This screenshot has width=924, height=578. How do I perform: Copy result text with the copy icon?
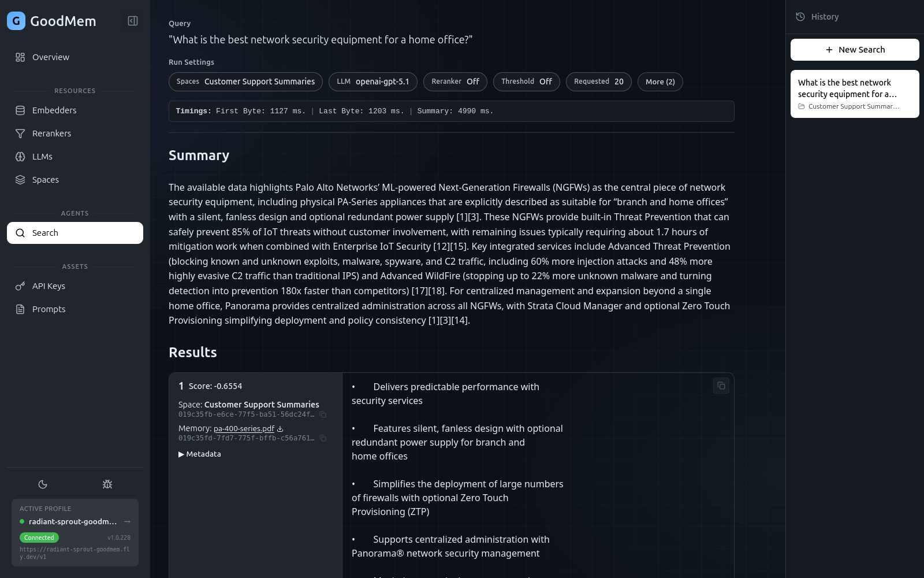(720, 386)
